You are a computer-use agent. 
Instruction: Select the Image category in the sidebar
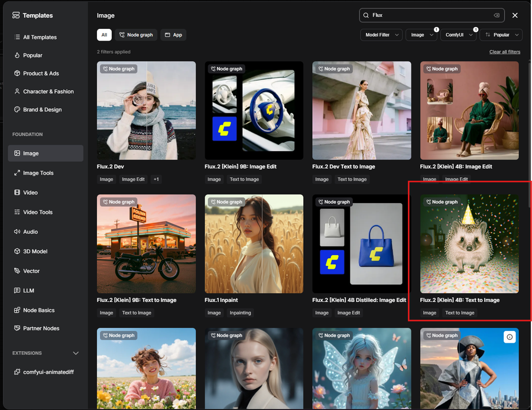click(46, 153)
